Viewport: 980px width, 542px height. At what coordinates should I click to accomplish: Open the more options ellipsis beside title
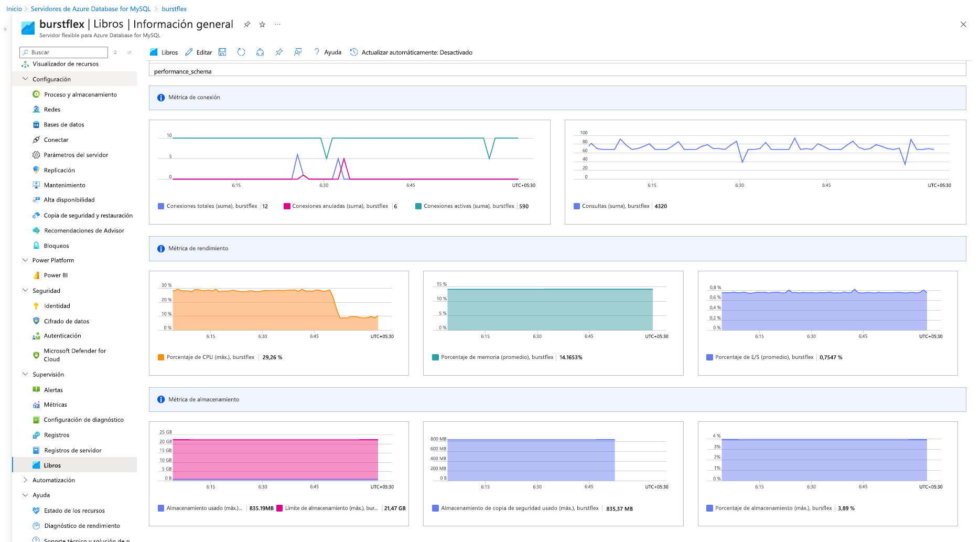click(x=277, y=25)
